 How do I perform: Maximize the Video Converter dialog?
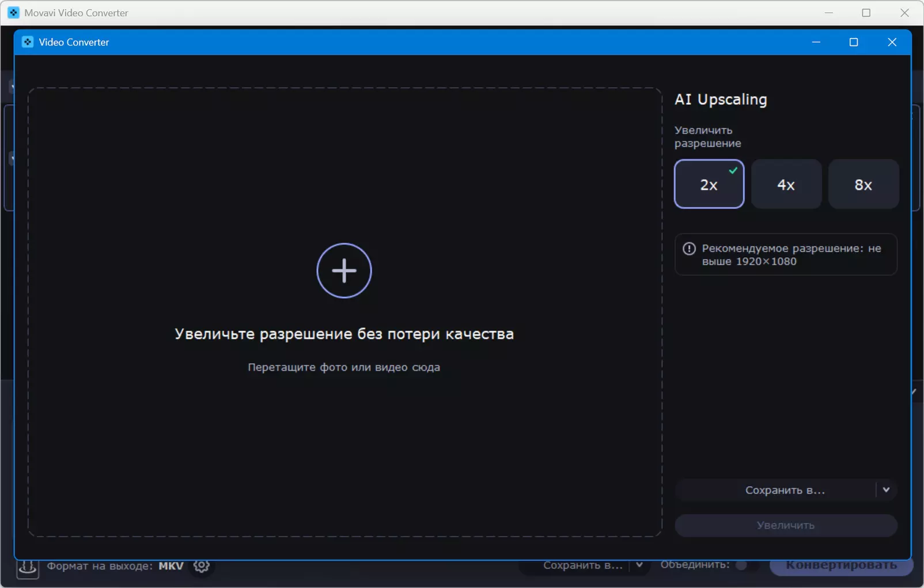[x=854, y=42]
